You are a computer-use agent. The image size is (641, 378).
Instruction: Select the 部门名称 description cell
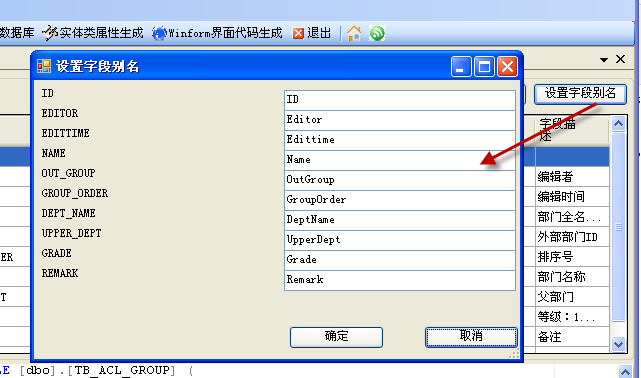[x=572, y=277]
